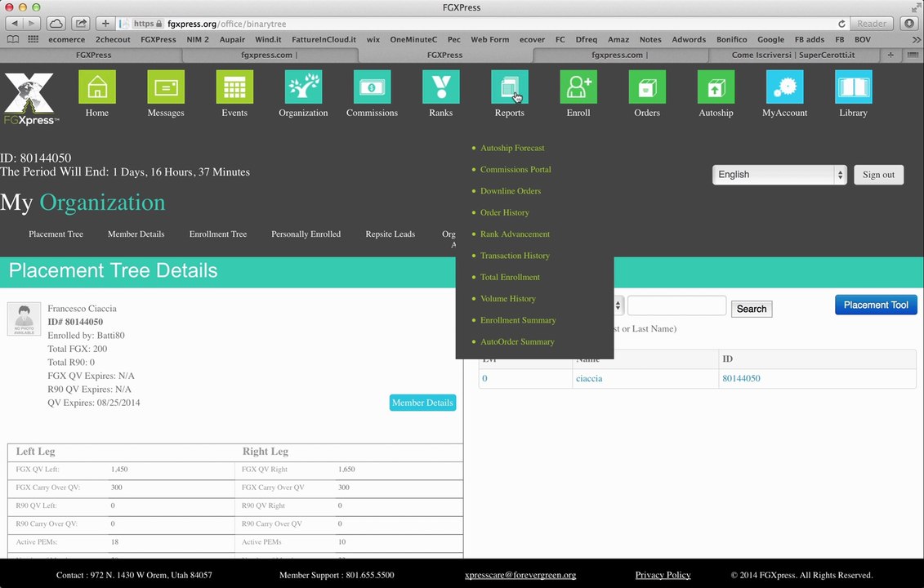Viewport: 924px width, 588px height.
Task: Open the Autoship icon
Action: click(716, 87)
